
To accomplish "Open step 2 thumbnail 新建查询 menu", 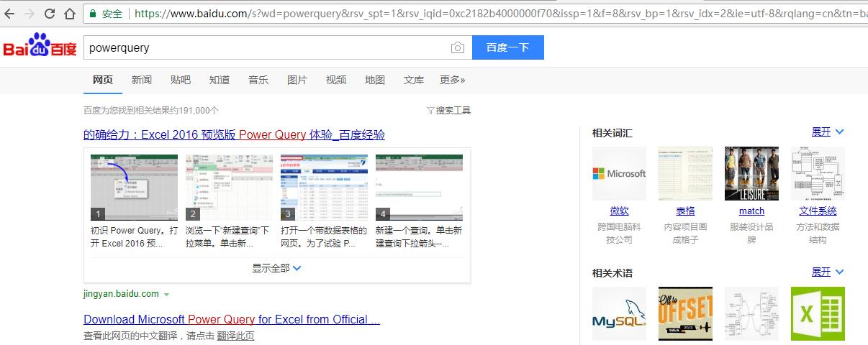I will (x=229, y=187).
